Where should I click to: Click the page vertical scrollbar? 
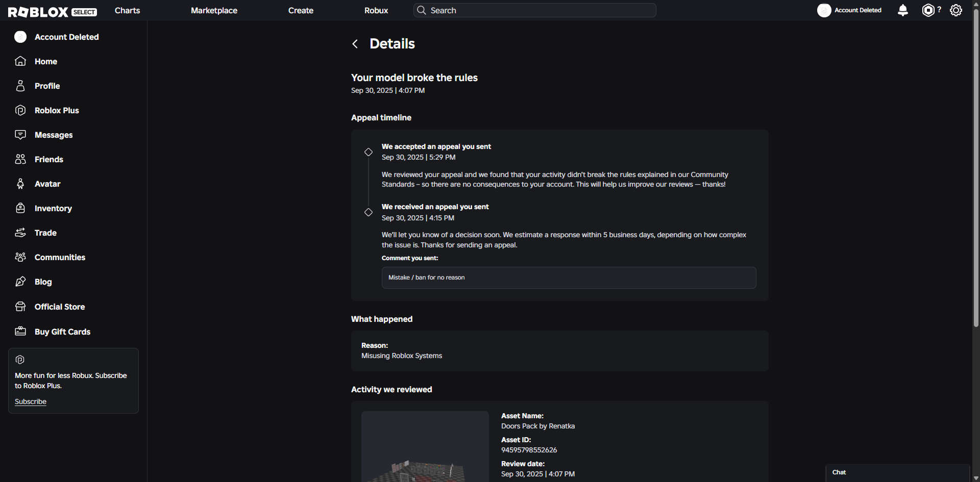(976, 168)
